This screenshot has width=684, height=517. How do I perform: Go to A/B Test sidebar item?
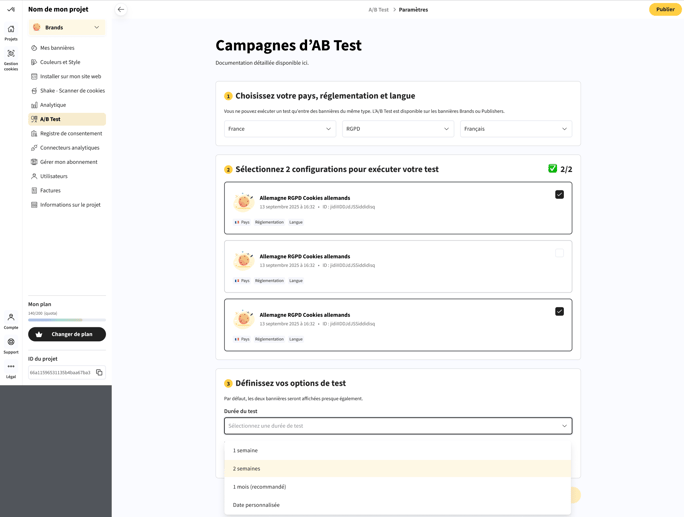[x=67, y=119]
